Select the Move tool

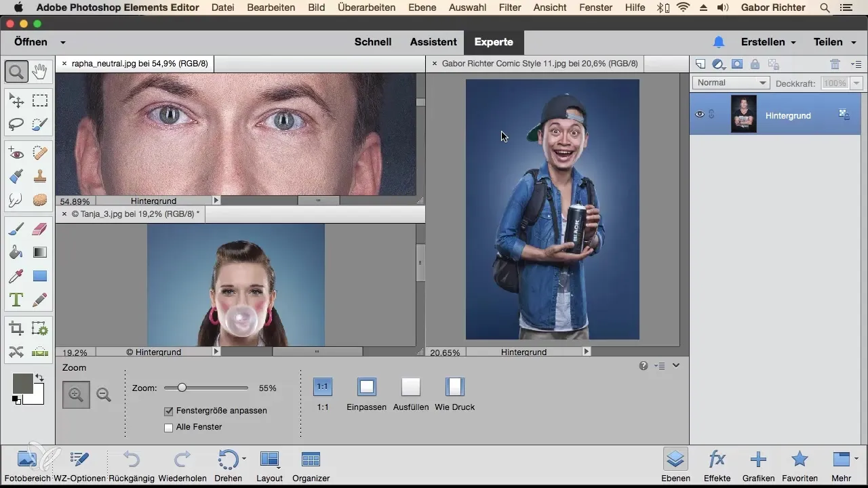pyautogui.click(x=16, y=101)
